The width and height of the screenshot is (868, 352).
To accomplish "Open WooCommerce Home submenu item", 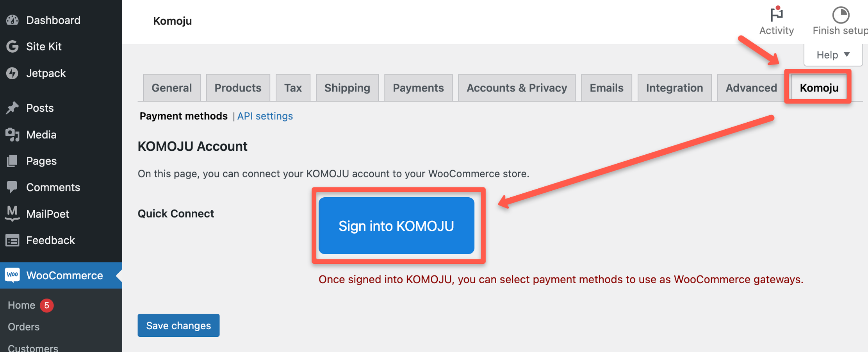I will (x=21, y=305).
